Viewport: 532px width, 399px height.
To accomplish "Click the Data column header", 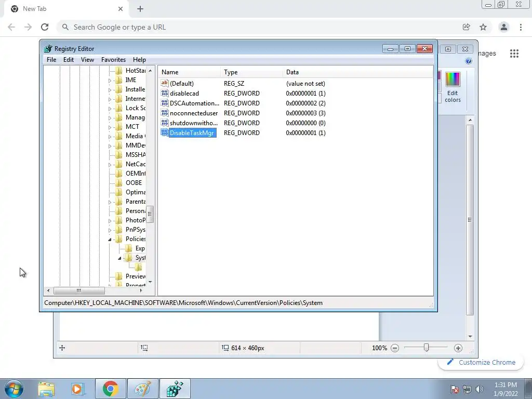I will point(358,72).
